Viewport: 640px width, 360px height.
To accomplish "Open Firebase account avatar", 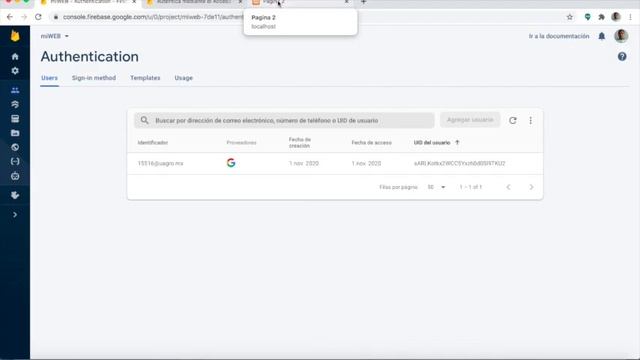I will click(x=621, y=36).
